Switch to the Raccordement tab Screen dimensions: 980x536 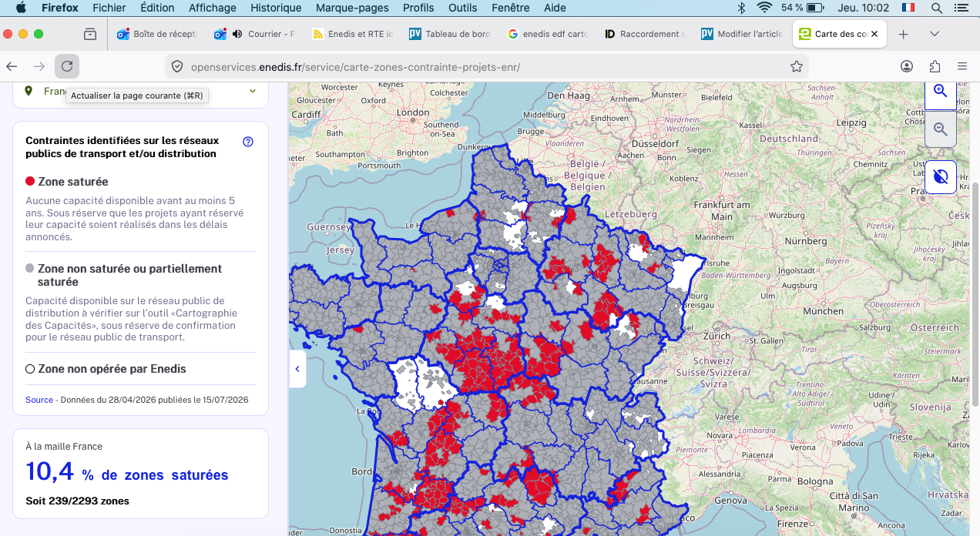point(643,34)
